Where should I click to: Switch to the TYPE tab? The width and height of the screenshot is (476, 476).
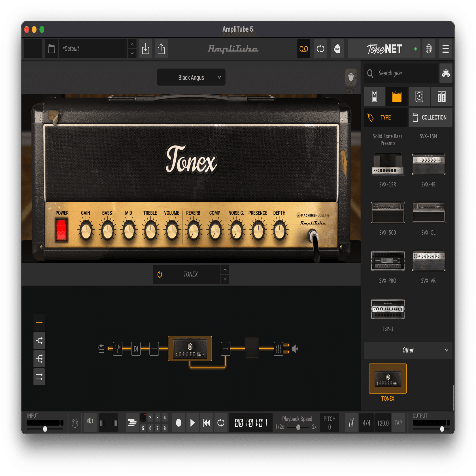pyautogui.click(x=385, y=117)
